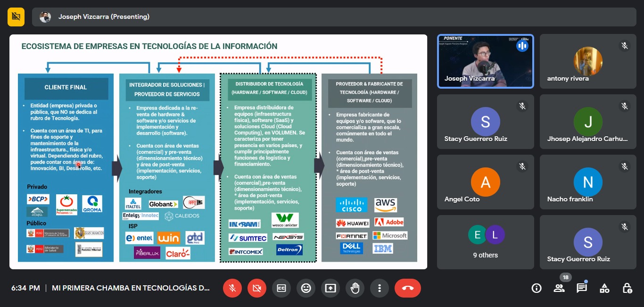Screen dimensions: 644x307
Task: Click the Deltron logo on the slide
Action: click(x=289, y=250)
